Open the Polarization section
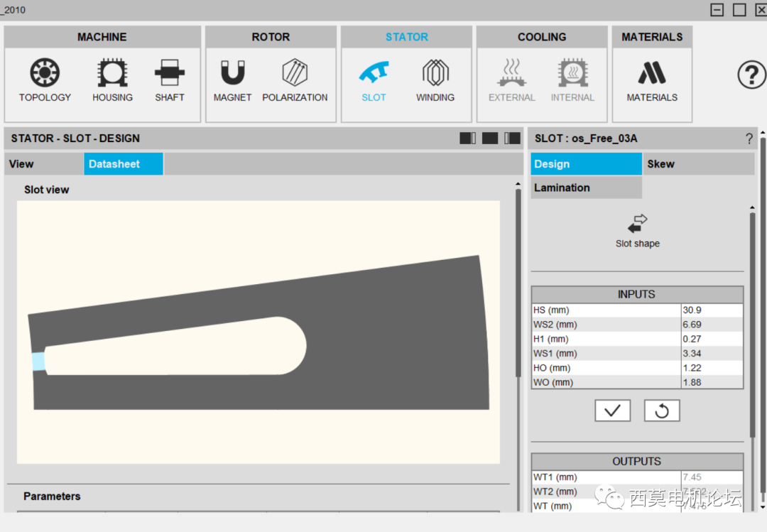 pos(295,80)
